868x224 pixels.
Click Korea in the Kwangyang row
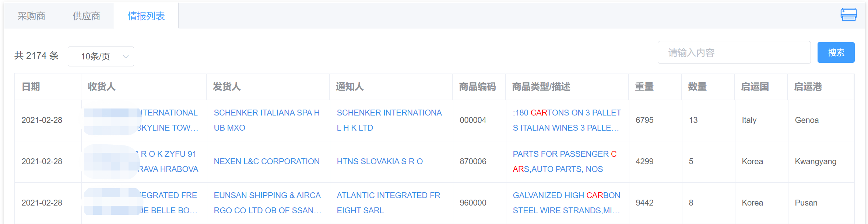pyautogui.click(x=752, y=161)
